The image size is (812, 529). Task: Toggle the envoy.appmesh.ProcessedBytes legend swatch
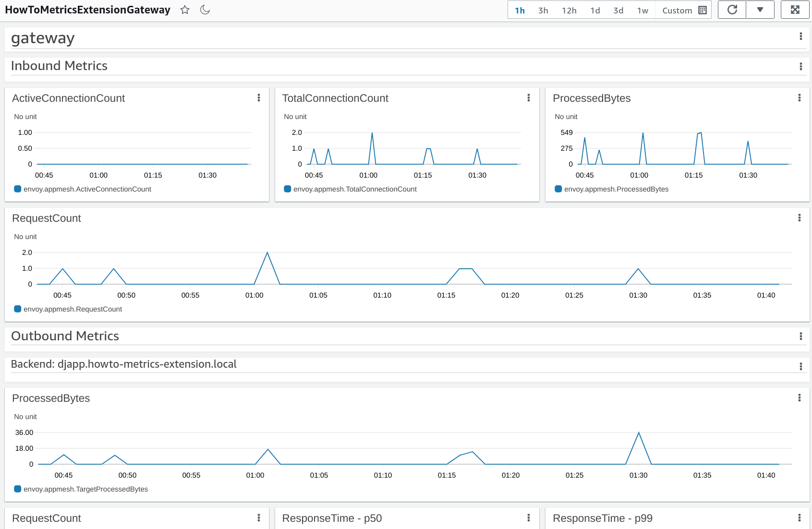pyautogui.click(x=558, y=189)
